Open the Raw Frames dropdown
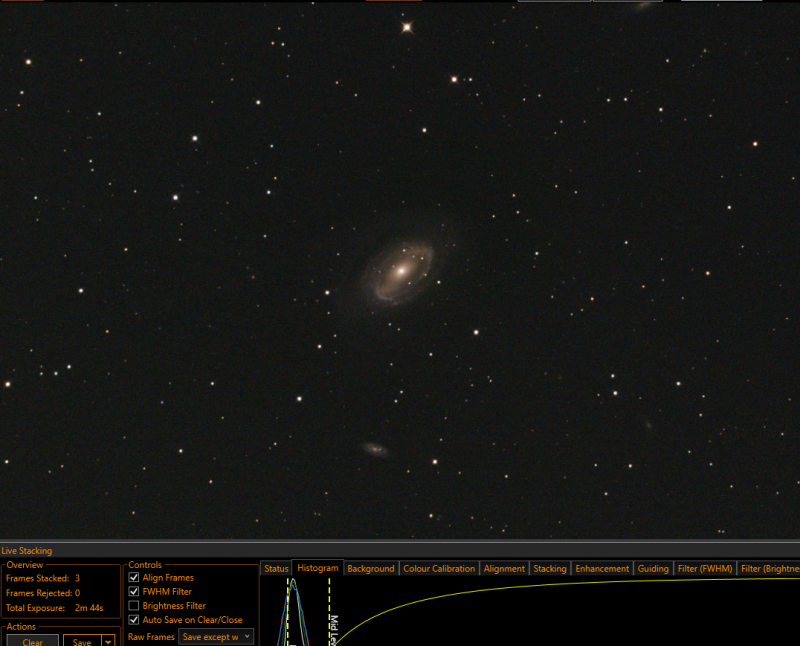 coord(216,637)
